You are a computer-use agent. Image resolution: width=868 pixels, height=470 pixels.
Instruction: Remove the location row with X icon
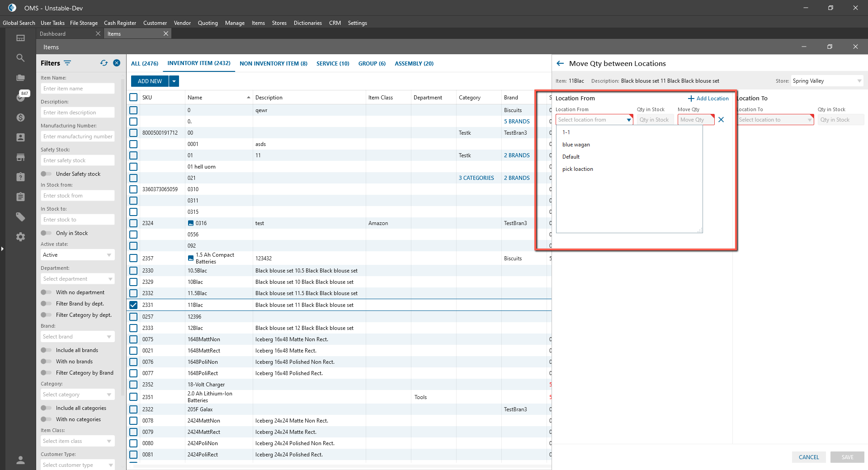721,120
